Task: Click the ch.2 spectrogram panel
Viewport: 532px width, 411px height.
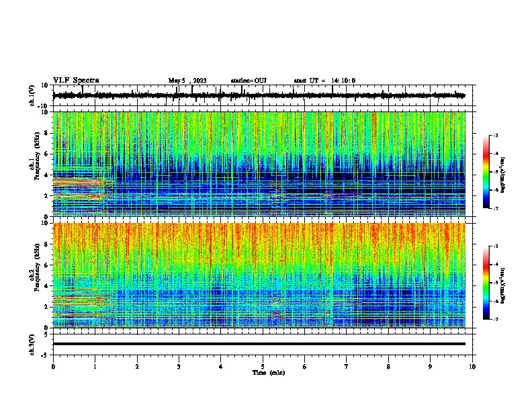Action: coord(259,275)
